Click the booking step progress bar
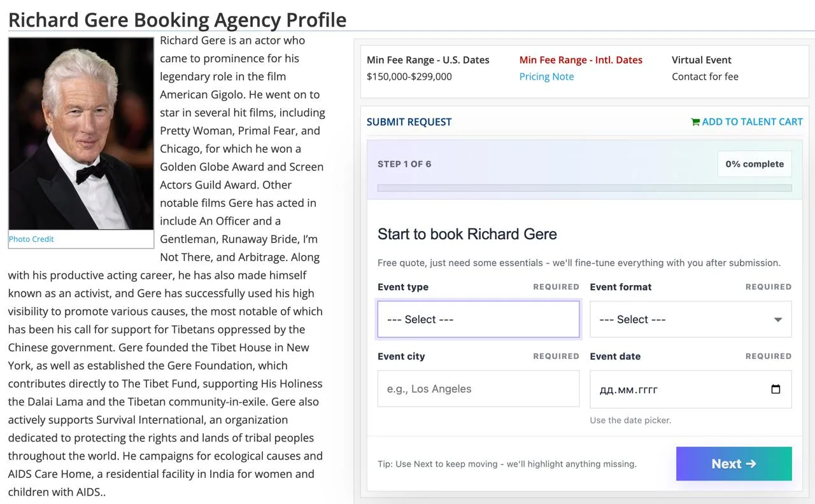This screenshot has height=504, width=815. pos(585,188)
